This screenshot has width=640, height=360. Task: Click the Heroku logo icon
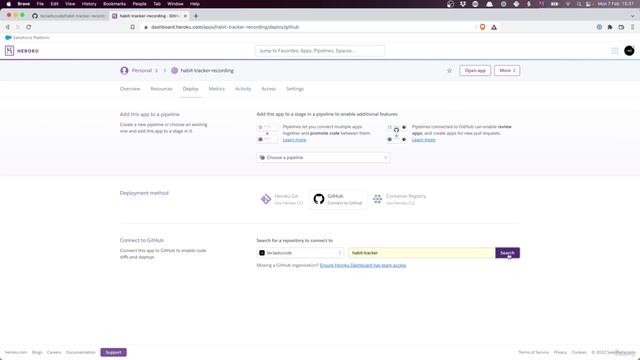9,51
